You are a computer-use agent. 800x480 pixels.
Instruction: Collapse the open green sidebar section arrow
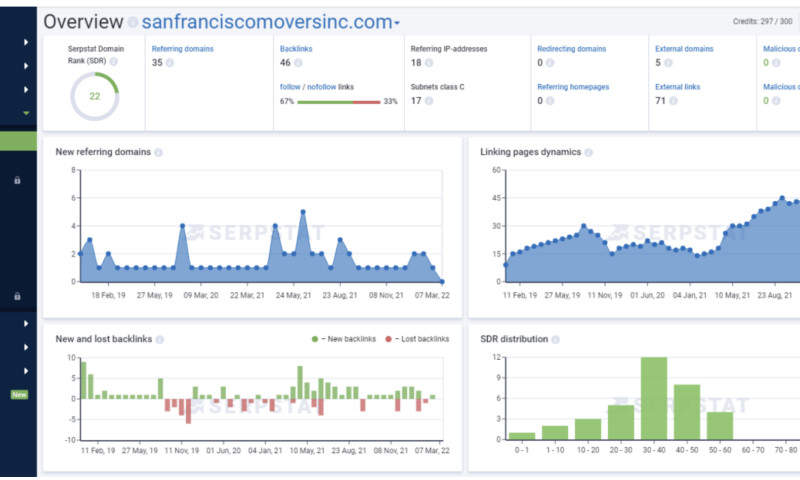[26, 113]
